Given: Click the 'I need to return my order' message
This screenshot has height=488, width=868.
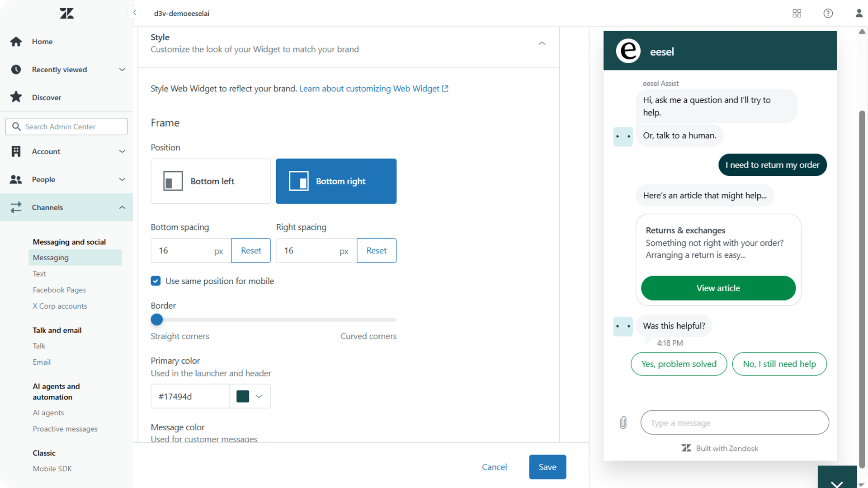Looking at the screenshot, I should [x=772, y=165].
